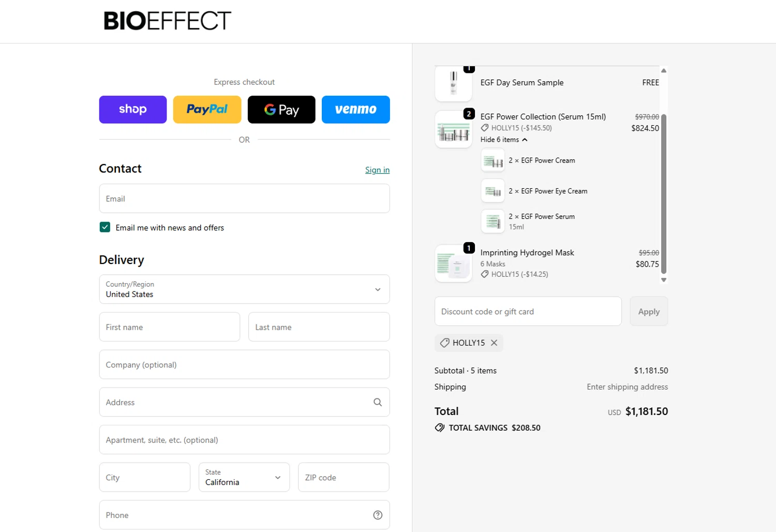Image resolution: width=776 pixels, height=532 pixels.
Task: Open EGF Power Serum 15ml thumbnail
Action: coord(493,221)
